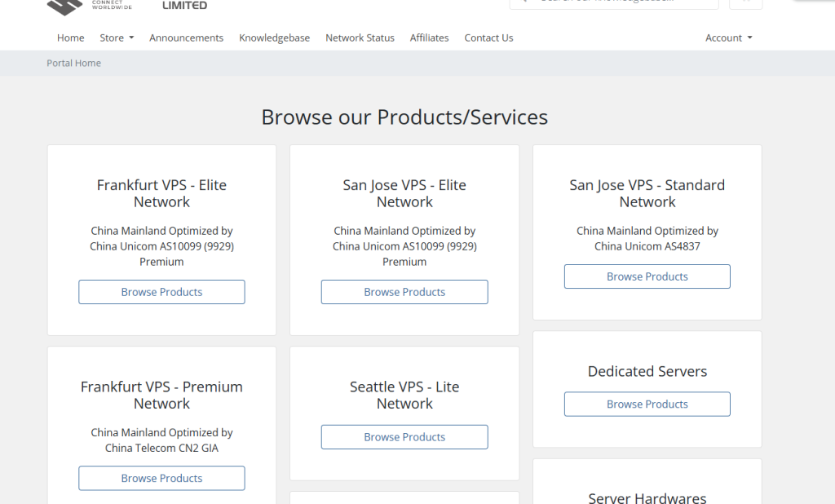Click the company logo in the header
835x504 pixels.
(x=127, y=7)
